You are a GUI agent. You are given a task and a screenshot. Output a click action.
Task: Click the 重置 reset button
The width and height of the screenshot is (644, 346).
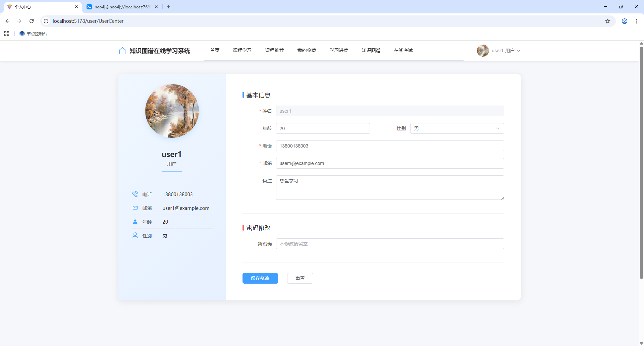[300, 278]
